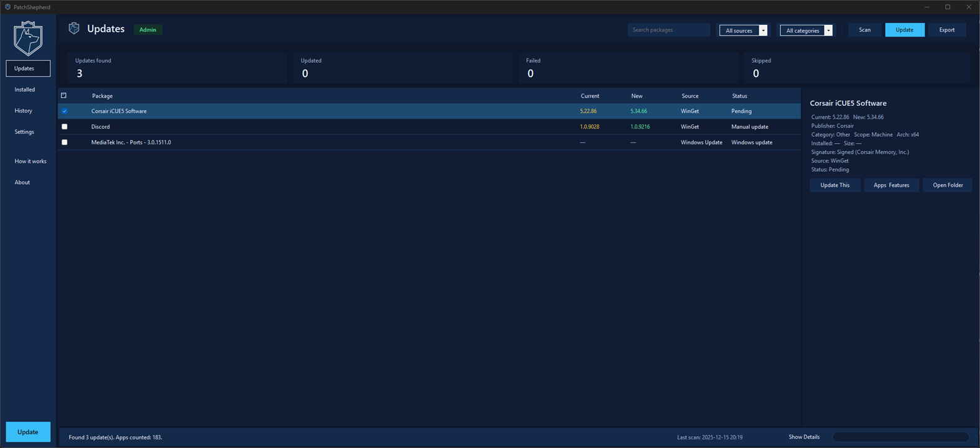Click Export in the top toolbar
Viewport: 980px width, 448px height.
pos(946,30)
